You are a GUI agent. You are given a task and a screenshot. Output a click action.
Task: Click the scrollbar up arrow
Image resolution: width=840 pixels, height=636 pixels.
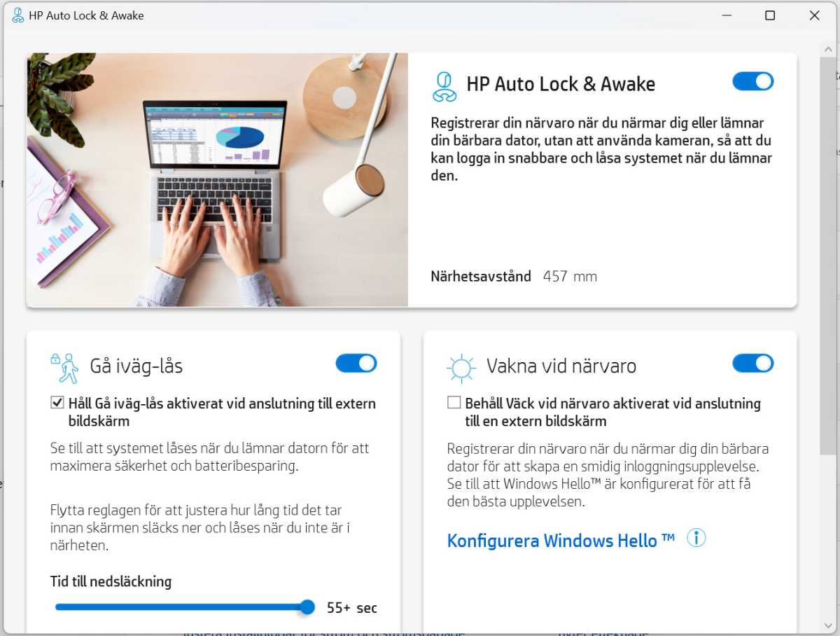(x=827, y=48)
